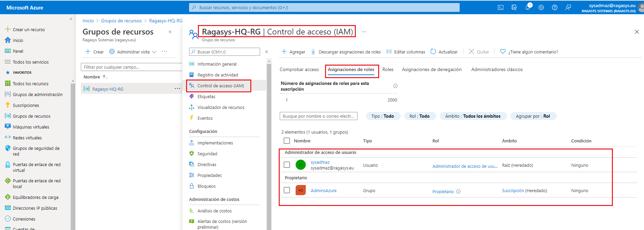Open the Tipo : Todo filter
Screen dimensions: 644x230
tap(383, 116)
